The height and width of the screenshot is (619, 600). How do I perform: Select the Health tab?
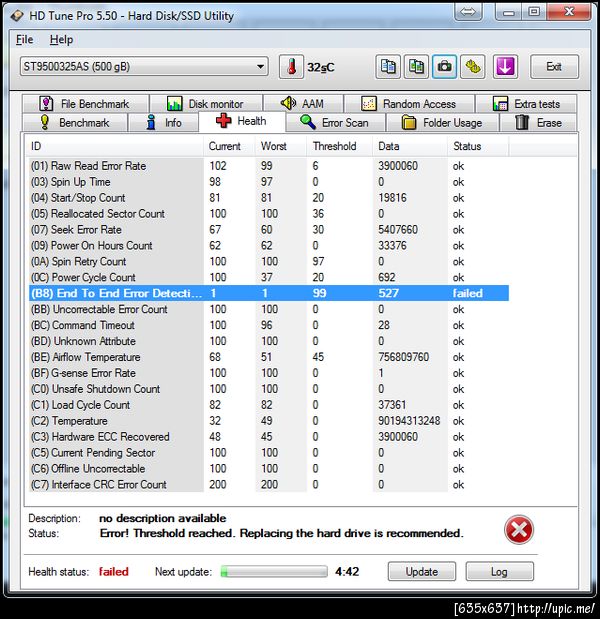[242, 121]
